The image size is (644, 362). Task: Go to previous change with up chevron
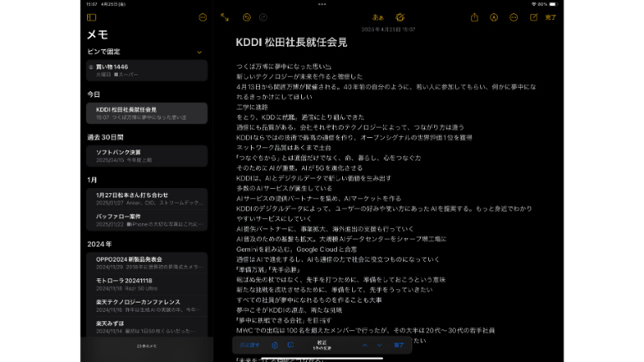click(365, 345)
